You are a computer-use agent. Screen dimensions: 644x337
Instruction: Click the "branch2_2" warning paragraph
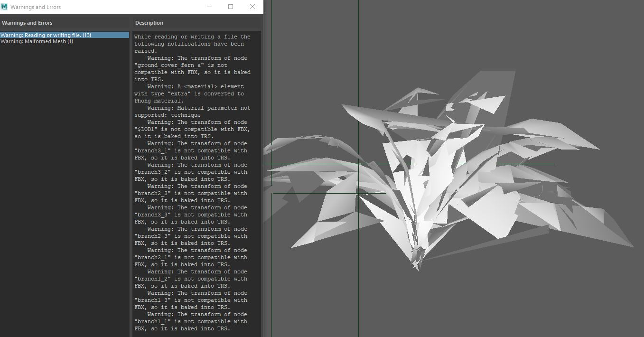tap(190, 193)
